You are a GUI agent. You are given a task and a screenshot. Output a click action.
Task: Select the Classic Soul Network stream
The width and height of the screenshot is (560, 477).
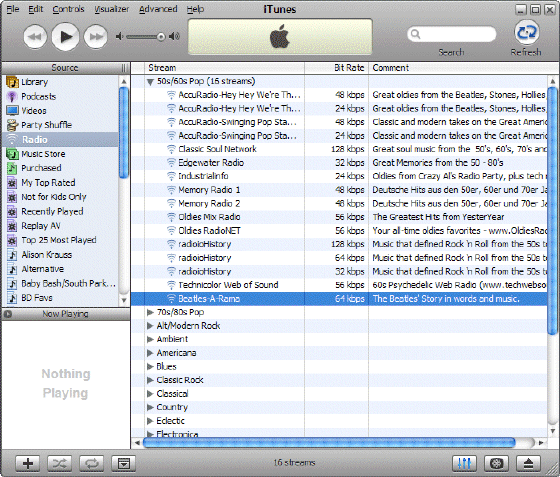(x=339, y=149)
